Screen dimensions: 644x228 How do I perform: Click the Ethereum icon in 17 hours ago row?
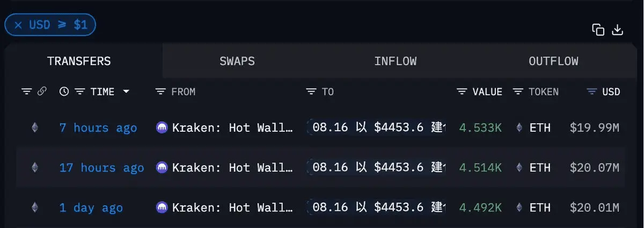(35, 168)
